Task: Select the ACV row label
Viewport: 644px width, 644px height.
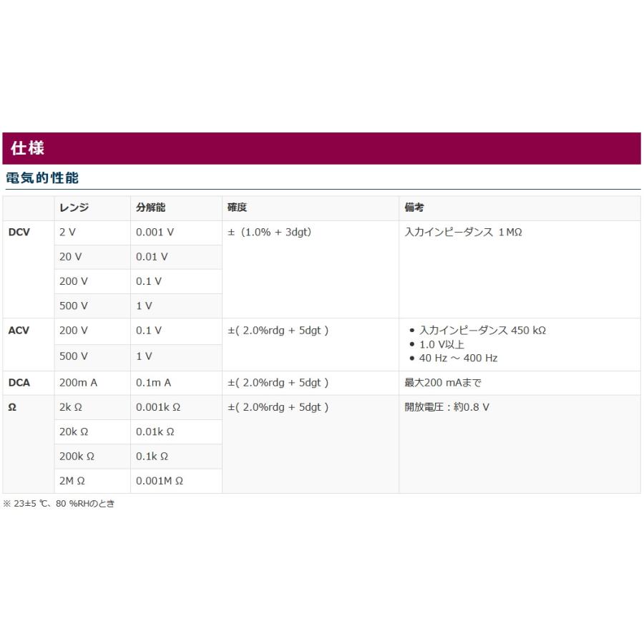Action: 19,331
